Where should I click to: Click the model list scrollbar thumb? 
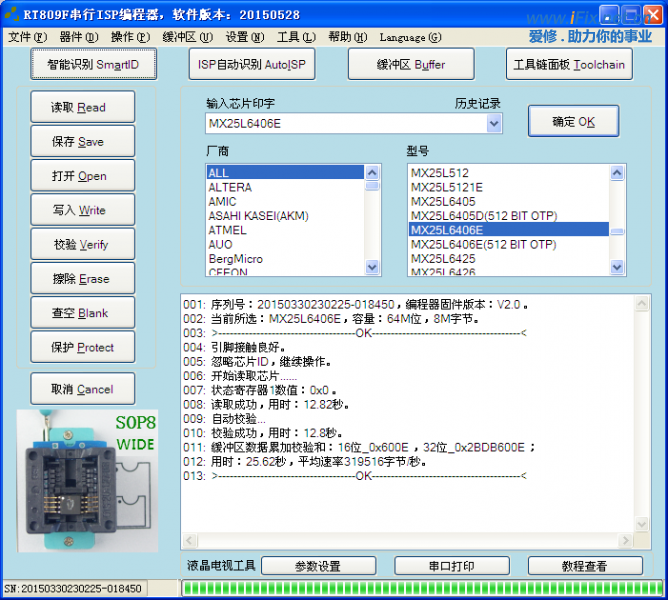coord(617,231)
